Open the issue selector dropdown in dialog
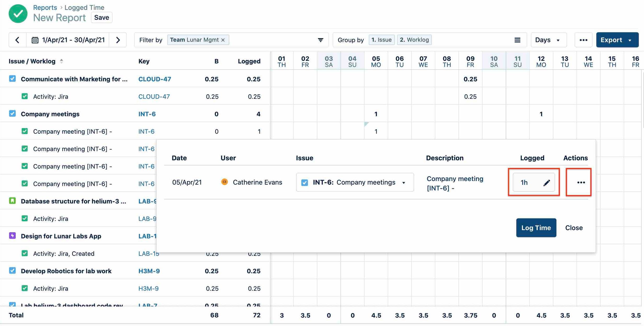 [404, 182]
